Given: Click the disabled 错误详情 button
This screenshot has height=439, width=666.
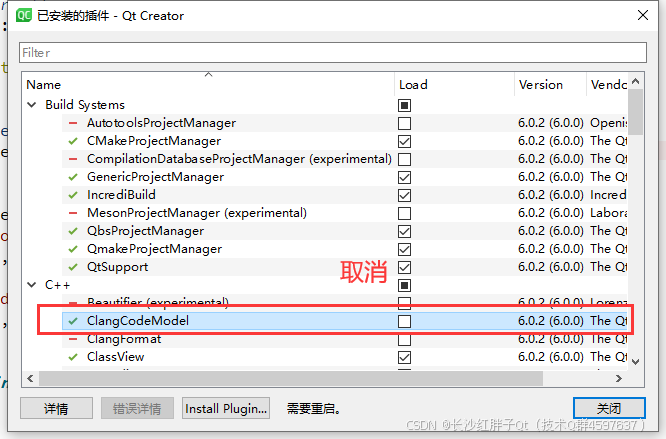Looking at the screenshot, I should 137,408.
